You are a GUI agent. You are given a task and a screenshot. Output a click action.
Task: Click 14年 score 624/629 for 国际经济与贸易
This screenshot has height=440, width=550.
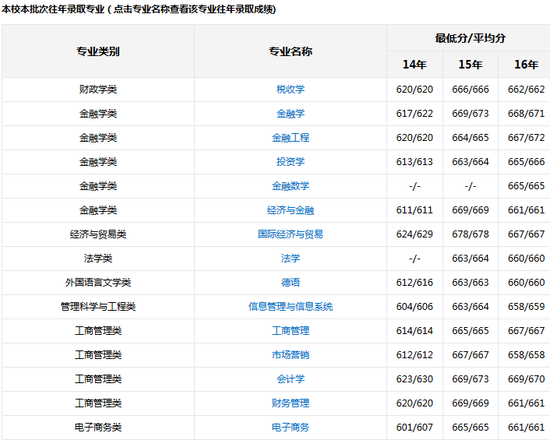pos(415,234)
